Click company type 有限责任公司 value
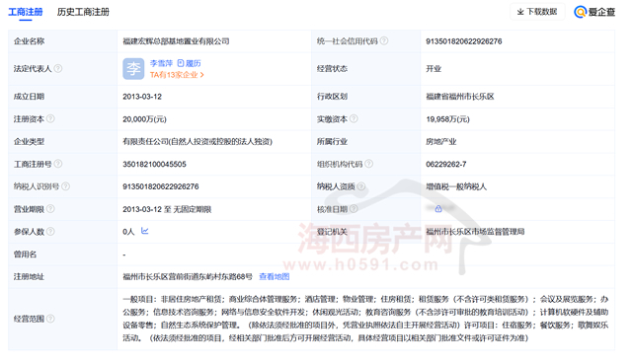 (x=197, y=142)
